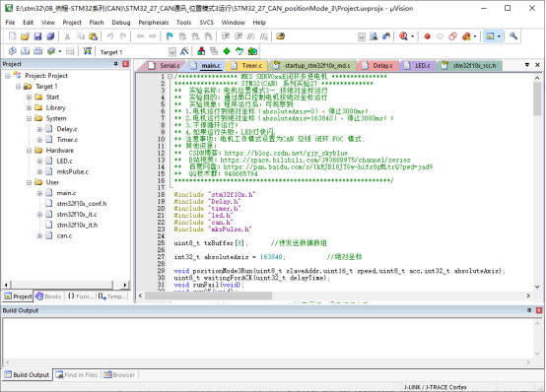546x392 pixels.
Task: Open Options for Target with the magic wand icon
Action: (184, 51)
